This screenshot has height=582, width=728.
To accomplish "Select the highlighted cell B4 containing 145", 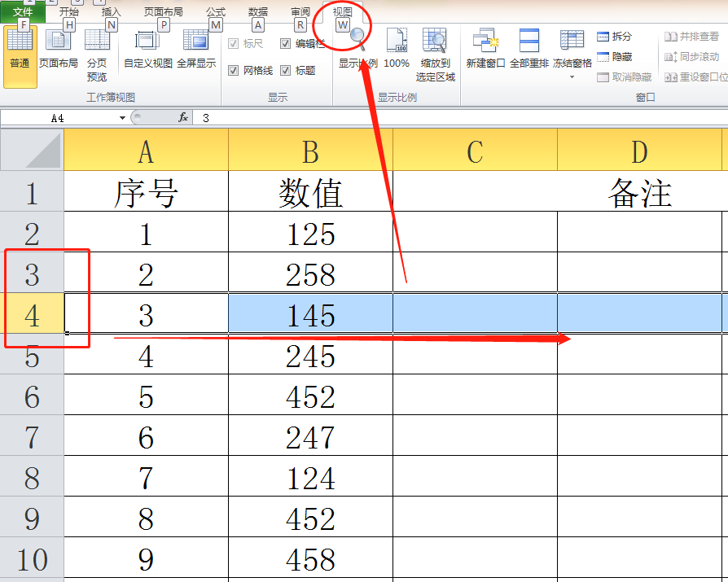I will click(x=309, y=314).
